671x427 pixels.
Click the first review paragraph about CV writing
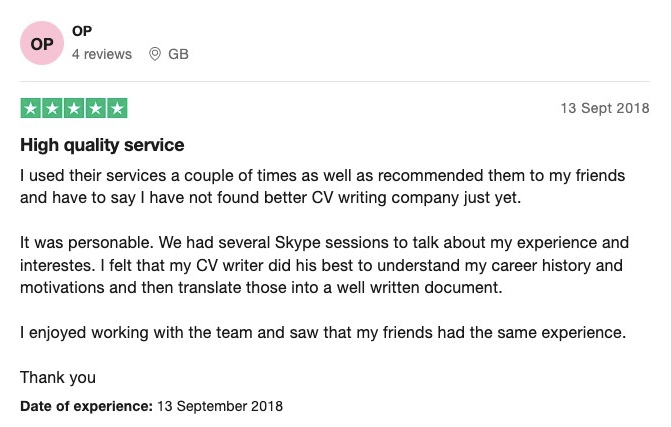tap(323, 187)
